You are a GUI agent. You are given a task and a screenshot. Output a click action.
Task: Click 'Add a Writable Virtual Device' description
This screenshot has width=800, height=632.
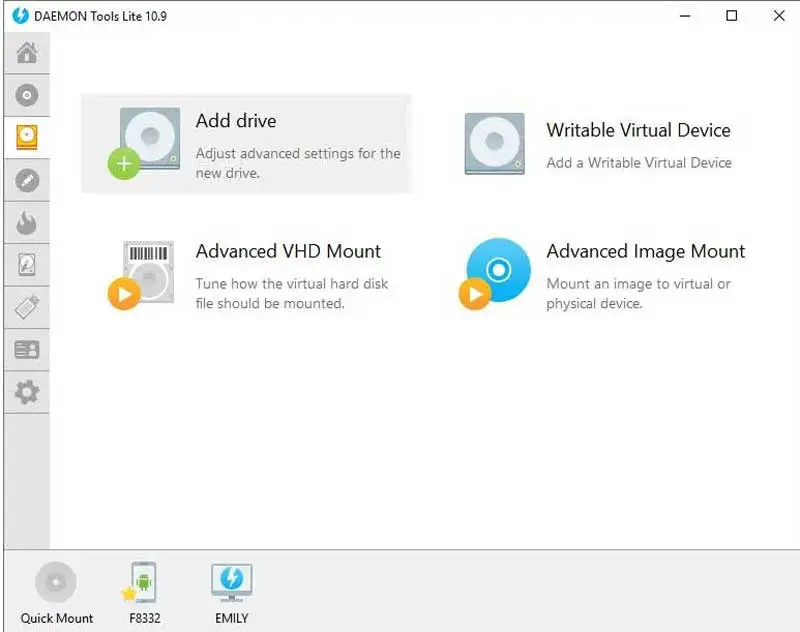639,163
